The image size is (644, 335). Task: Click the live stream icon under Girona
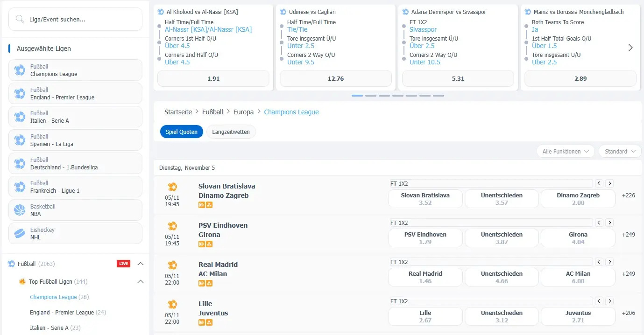(202, 244)
